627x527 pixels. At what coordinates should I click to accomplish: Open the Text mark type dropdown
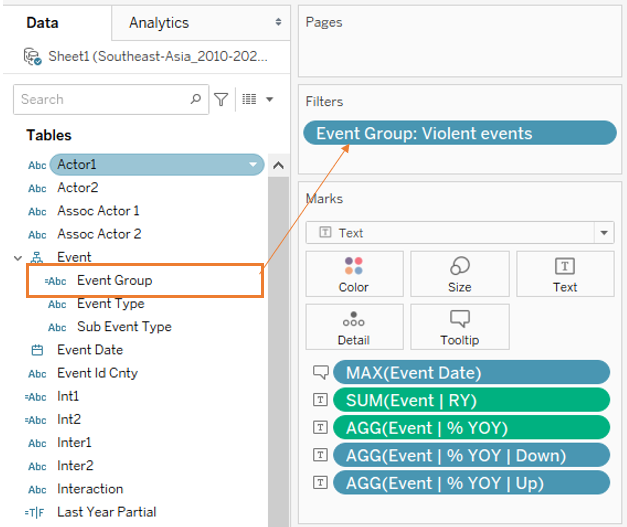[x=603, y=233]
